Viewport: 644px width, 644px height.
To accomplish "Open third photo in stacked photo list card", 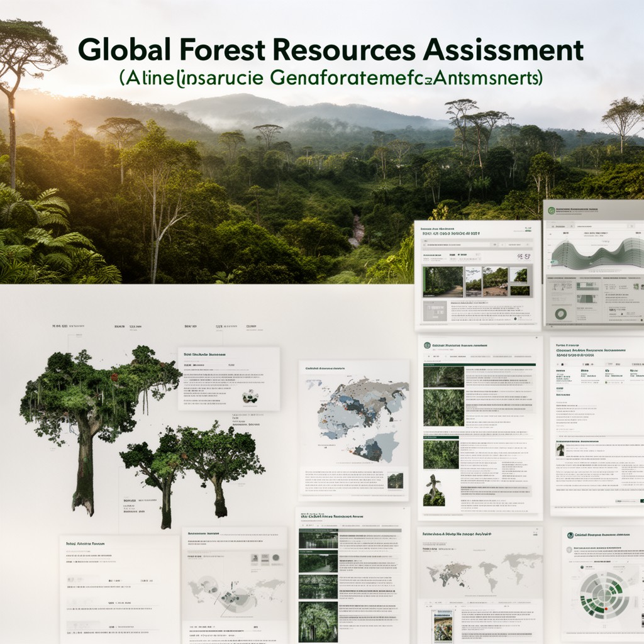I will [318, 587].
